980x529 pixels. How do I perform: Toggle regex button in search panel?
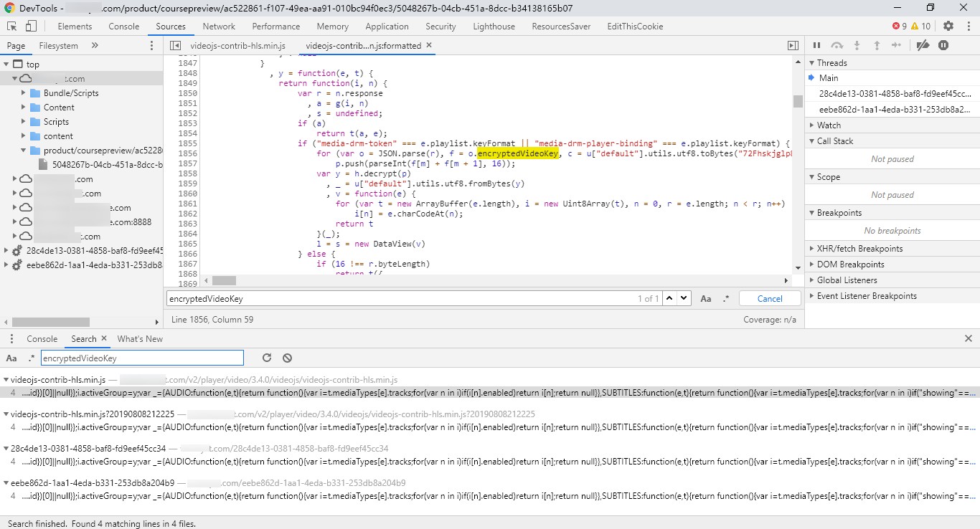(31, 358)
